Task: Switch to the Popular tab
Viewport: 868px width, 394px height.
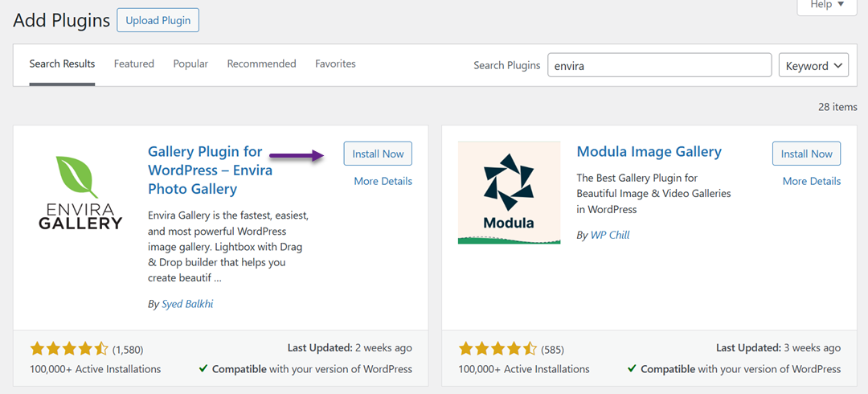Action: 190,64
